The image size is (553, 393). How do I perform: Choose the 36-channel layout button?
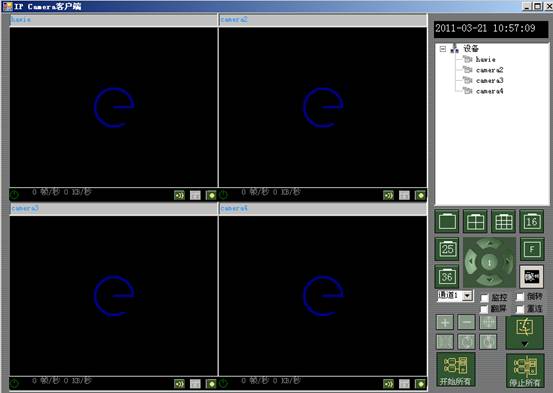(447, 276)
